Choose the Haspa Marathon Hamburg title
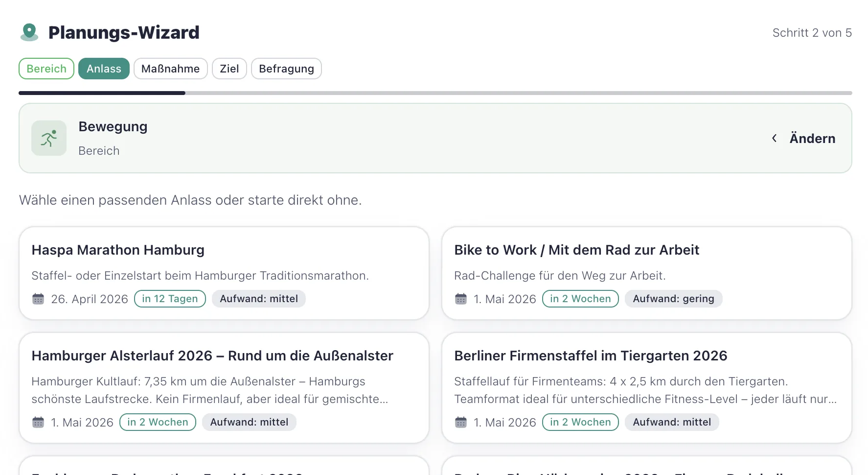The width and height of the screenshot is (868, 475). pos(118,250)
